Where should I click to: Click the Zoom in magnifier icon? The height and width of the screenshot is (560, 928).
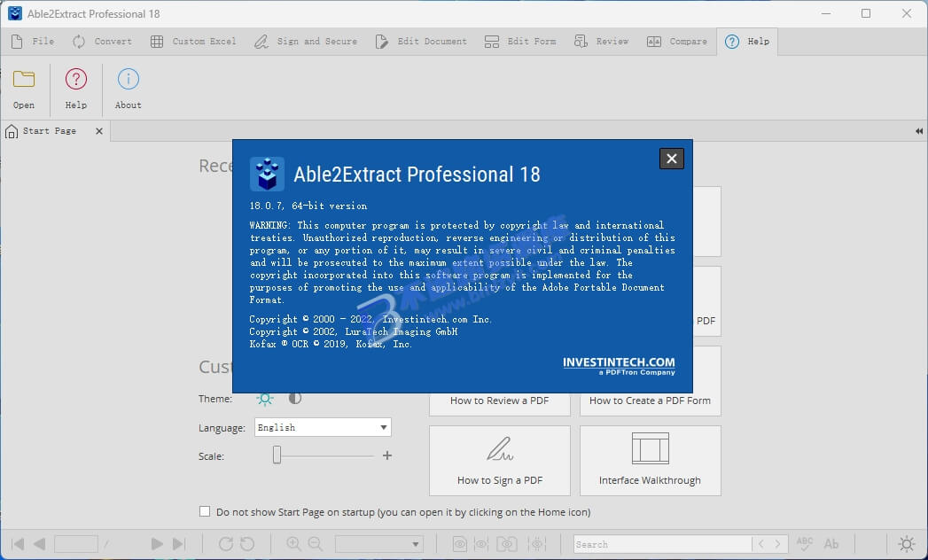(293, 544)
